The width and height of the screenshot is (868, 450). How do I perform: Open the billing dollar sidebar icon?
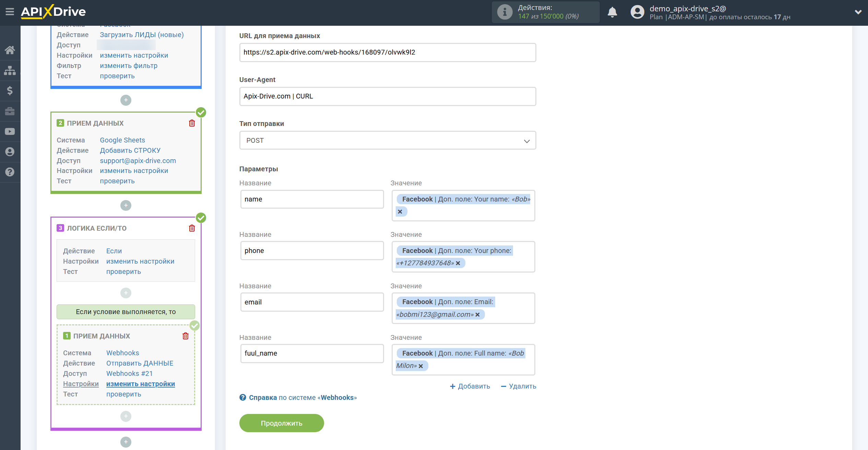[x=10, y=91]
